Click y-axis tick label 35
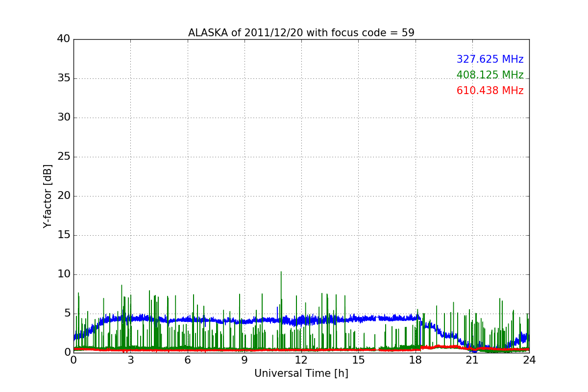 (64, 78)
